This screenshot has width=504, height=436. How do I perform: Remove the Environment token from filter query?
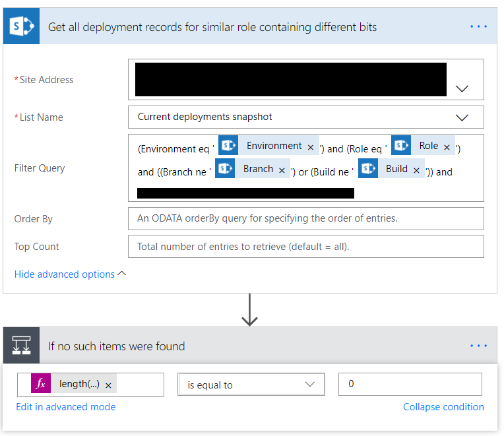tap(311, 148)
